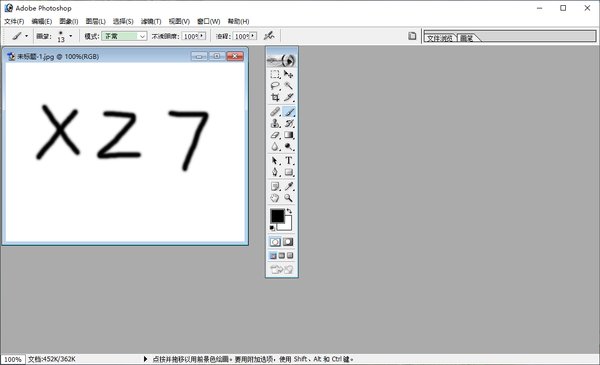The image size is (600, 365).
Task: Select the Healing Brush tool
Action: point(275,112)
